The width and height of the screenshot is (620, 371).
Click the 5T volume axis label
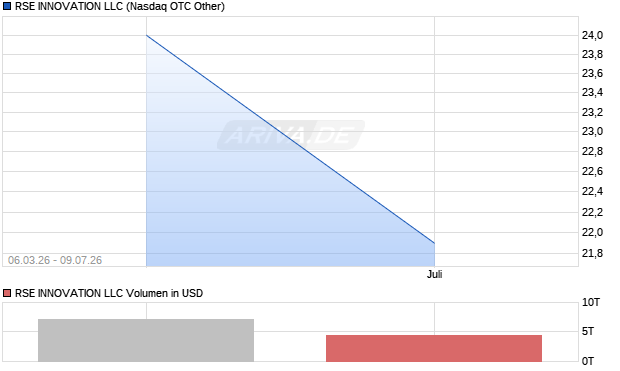[x=588, y=331]
